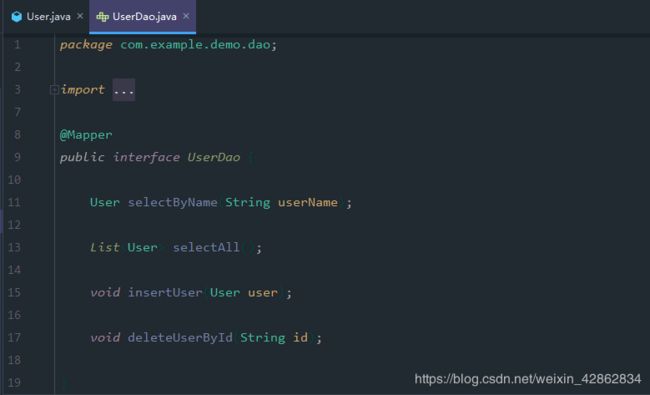Click the selectByName method name

click(172, 202)
